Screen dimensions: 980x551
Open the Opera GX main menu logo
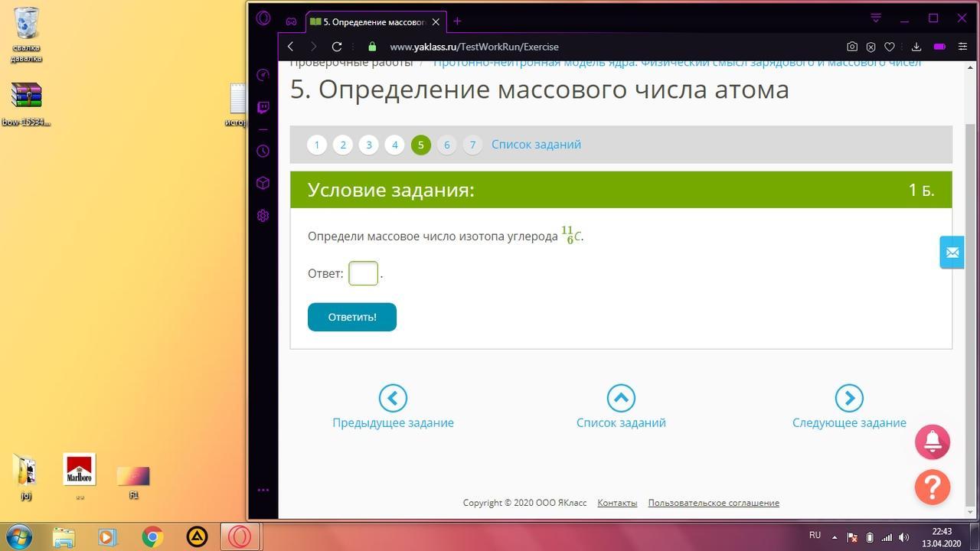click(263, 18)
